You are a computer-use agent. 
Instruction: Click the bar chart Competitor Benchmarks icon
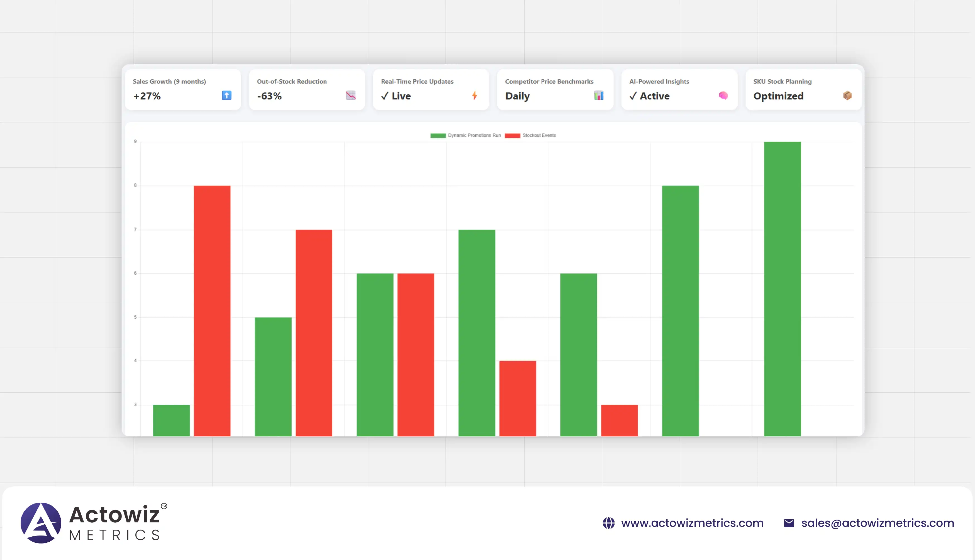point(599,96)
